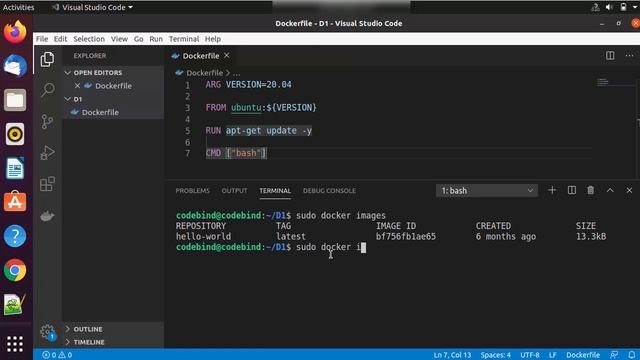Open the 1: bash terminal dropdown
Screen dimensions: 640x360
point(487,191)
